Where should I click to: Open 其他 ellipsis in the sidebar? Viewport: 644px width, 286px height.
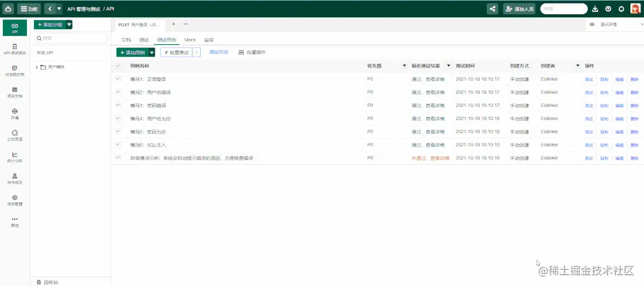pos(15,222)
